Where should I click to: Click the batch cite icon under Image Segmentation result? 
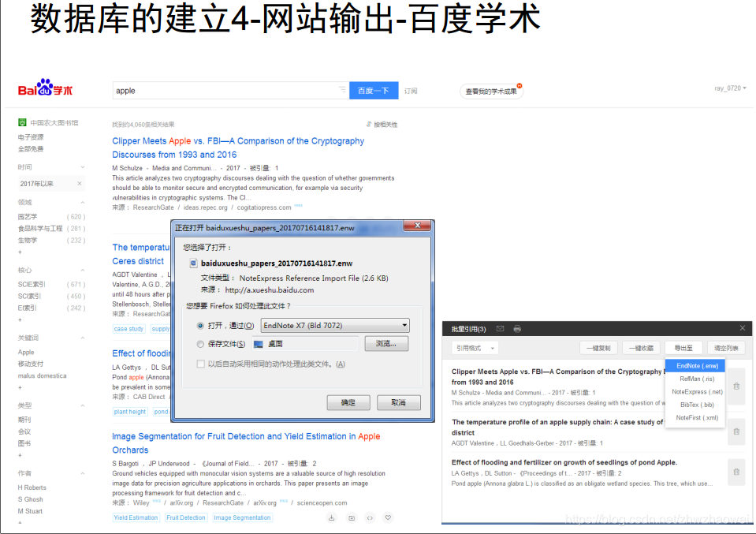pyautogui.click(x=352, y=518)
